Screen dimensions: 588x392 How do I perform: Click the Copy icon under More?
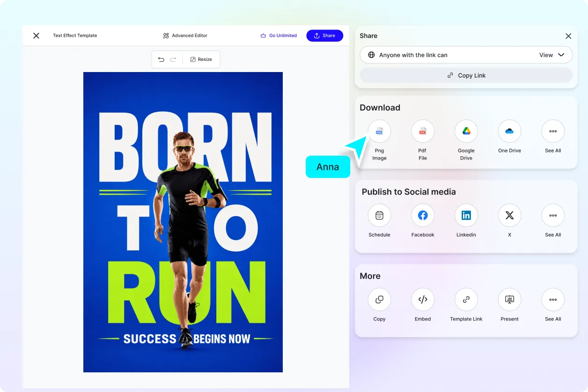[379, 300]
